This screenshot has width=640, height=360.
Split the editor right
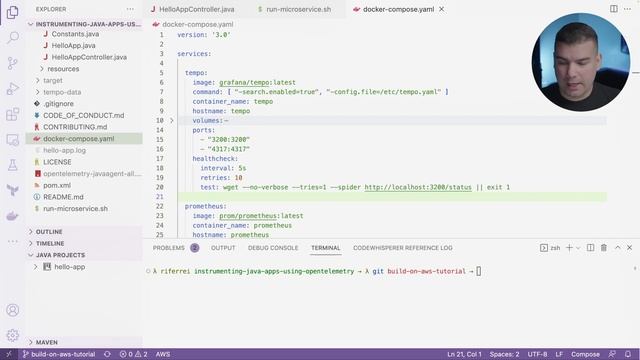click(x=613, y=9)
